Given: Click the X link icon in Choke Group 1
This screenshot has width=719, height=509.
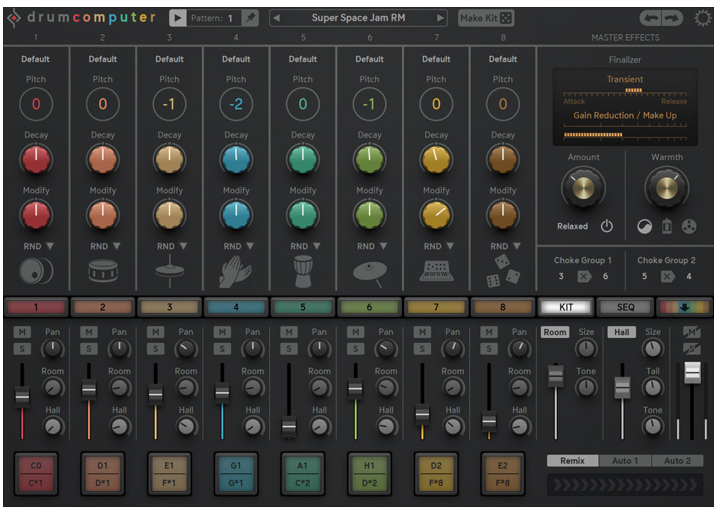Looking at the screenshot, I should (x=584, y=277).
